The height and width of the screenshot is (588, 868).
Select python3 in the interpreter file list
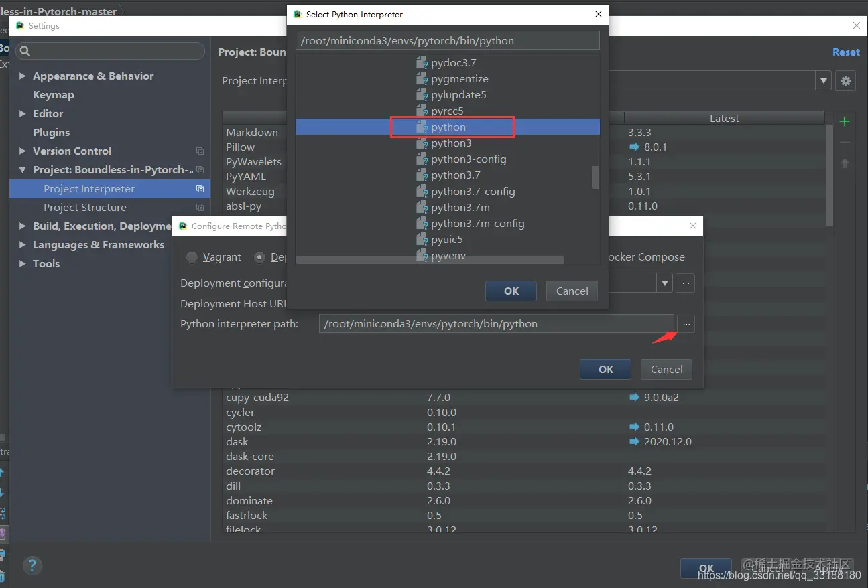click(x=451, y=143)
